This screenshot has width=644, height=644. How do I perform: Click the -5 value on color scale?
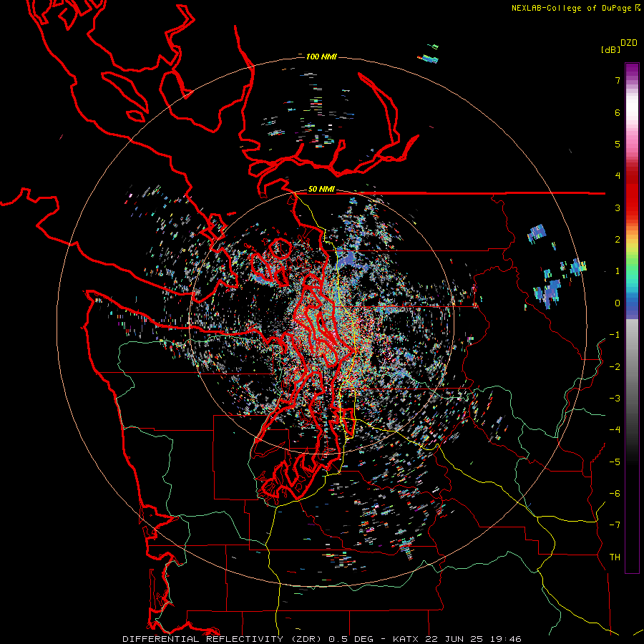tap(615, 462)
